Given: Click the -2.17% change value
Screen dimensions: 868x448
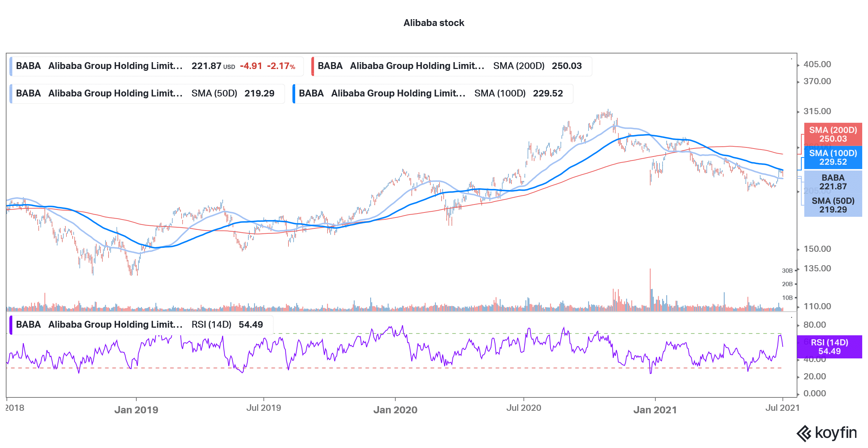Looking at the screenshot, I should (281, 66).
